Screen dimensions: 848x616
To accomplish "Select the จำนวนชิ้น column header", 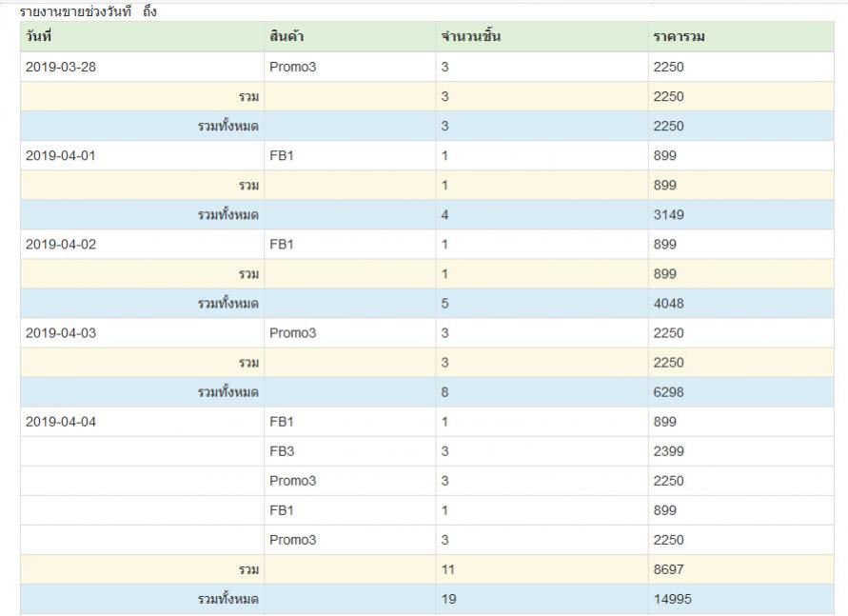I will (470, 37).
